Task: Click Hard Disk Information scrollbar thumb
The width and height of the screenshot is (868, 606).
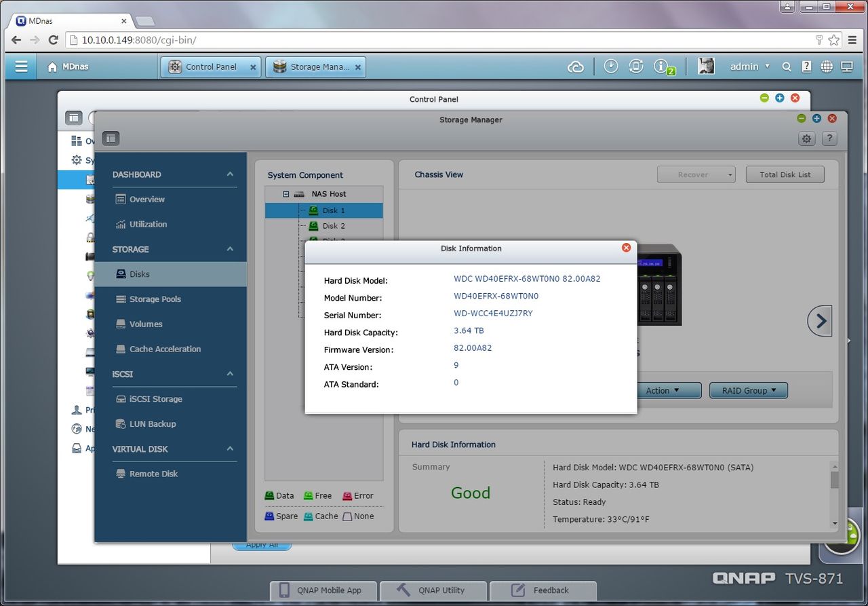Action: [834, 479]
